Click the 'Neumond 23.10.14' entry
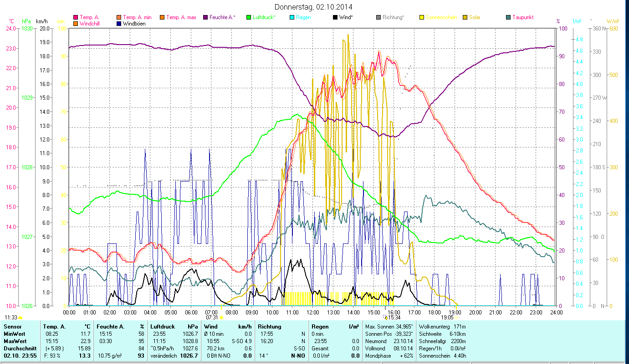629x364 pixels. pos(389,341)
